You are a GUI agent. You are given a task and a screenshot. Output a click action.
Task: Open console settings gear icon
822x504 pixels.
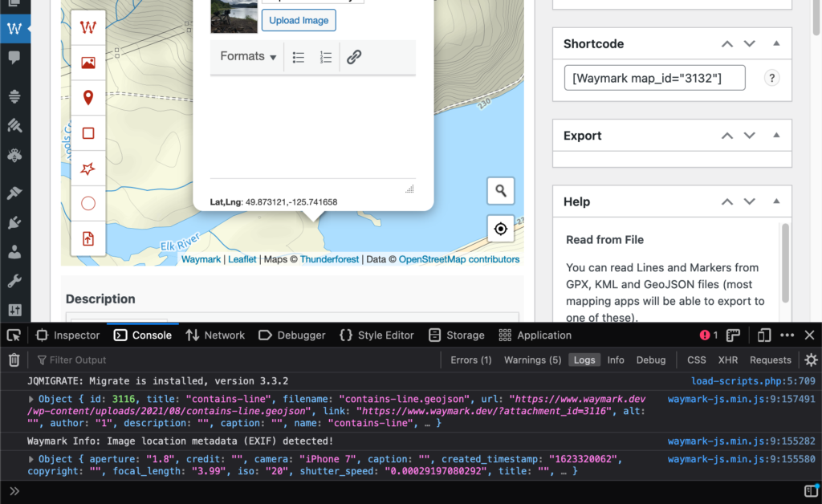(x=811, y=360)
